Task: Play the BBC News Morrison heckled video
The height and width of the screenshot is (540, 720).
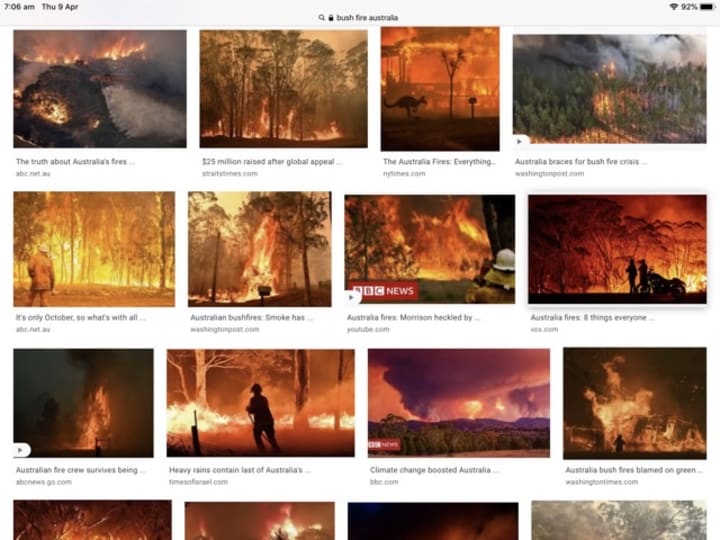Action: click(352, 297)
